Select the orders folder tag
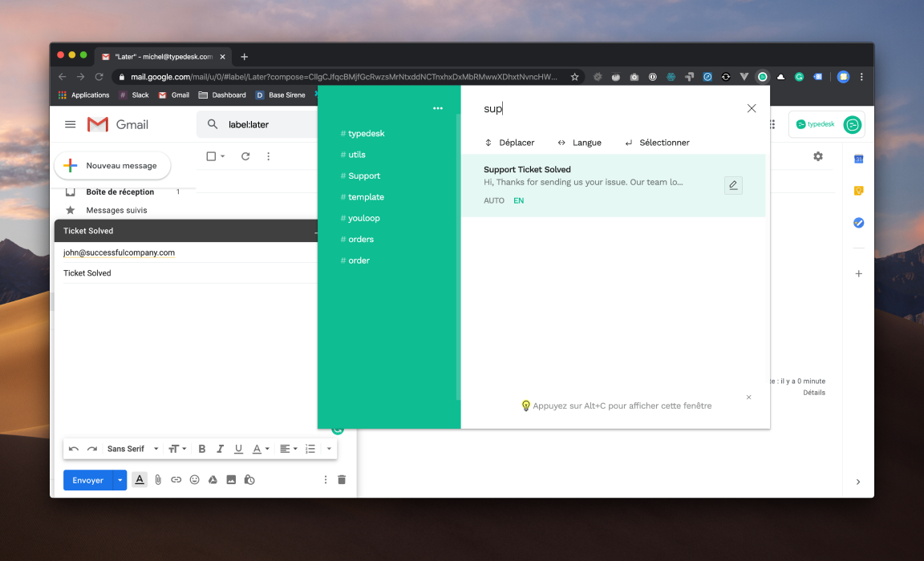The image size is (924, 561). [x=357, y=240]
